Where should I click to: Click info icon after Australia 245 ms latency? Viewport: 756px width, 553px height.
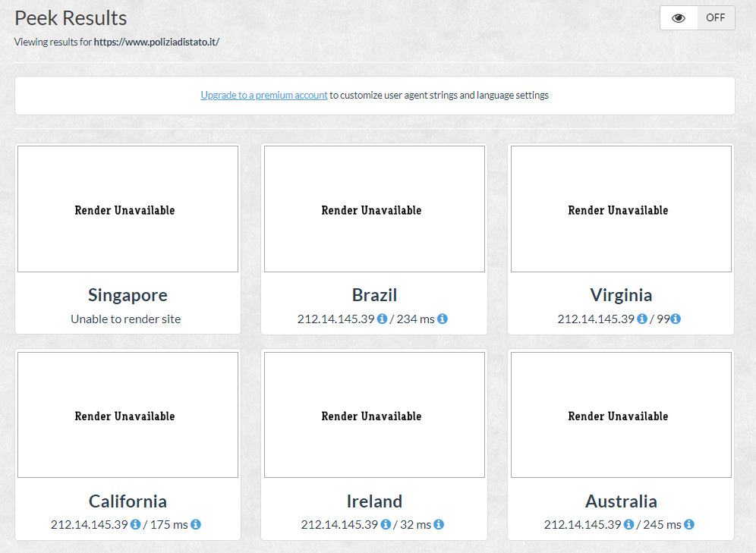689,524
